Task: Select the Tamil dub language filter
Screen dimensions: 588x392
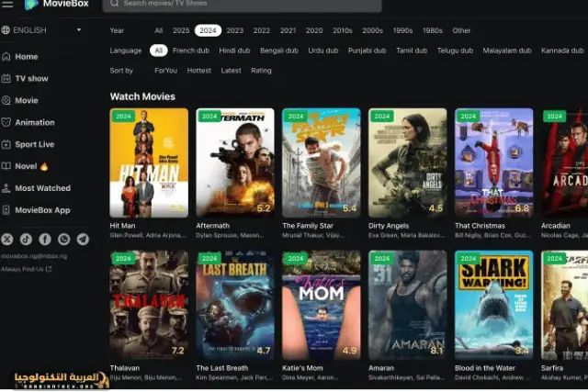Action: [x=412, y=50]
